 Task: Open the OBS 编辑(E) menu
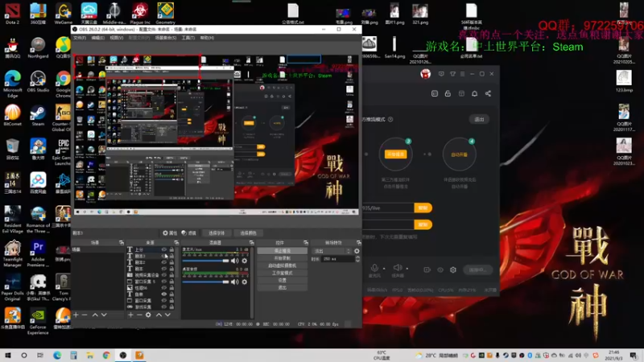[x=97, y=38]
